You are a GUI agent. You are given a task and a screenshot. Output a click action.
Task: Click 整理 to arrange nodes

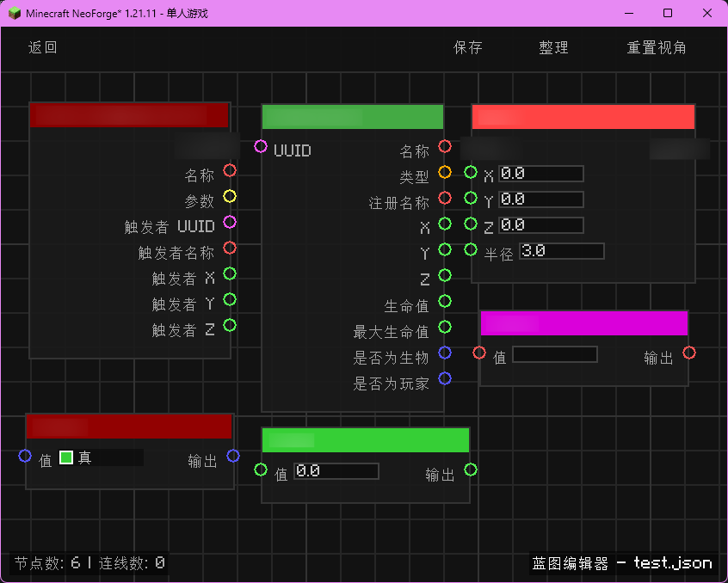pyautogui.click(x=553, y=48)
